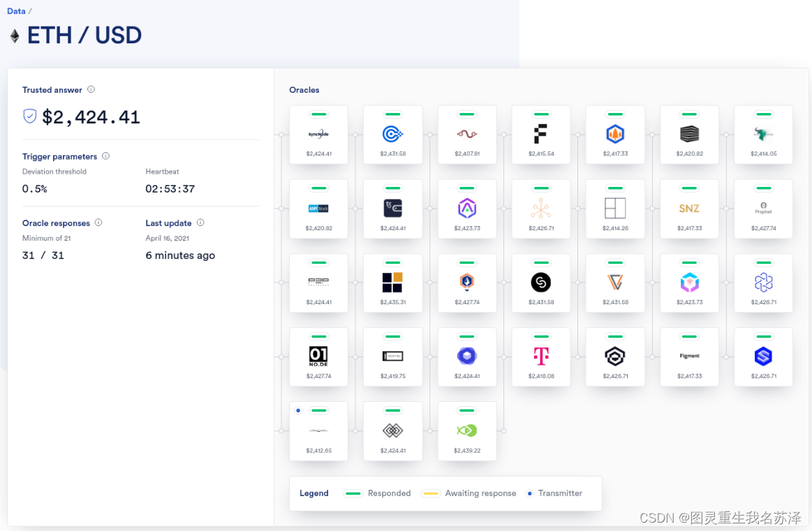Select the orange network nodes logo
Viewport: 812px width, 531px height.
(540, 208)
